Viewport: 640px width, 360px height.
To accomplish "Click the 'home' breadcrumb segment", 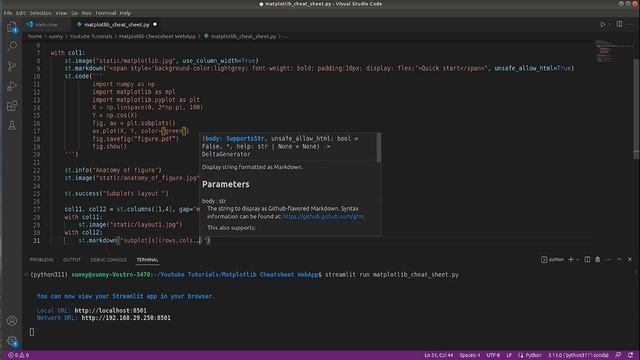I will click(x=35, y=36).
